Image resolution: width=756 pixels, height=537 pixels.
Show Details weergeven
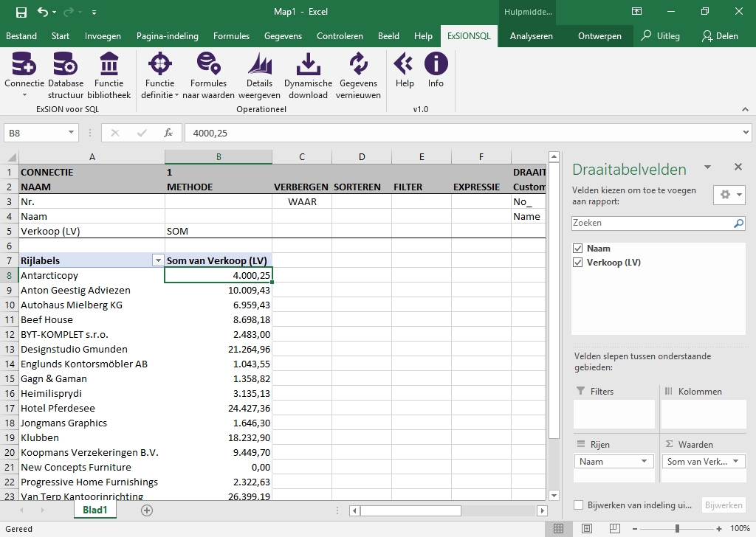click(x=259, y=75)
